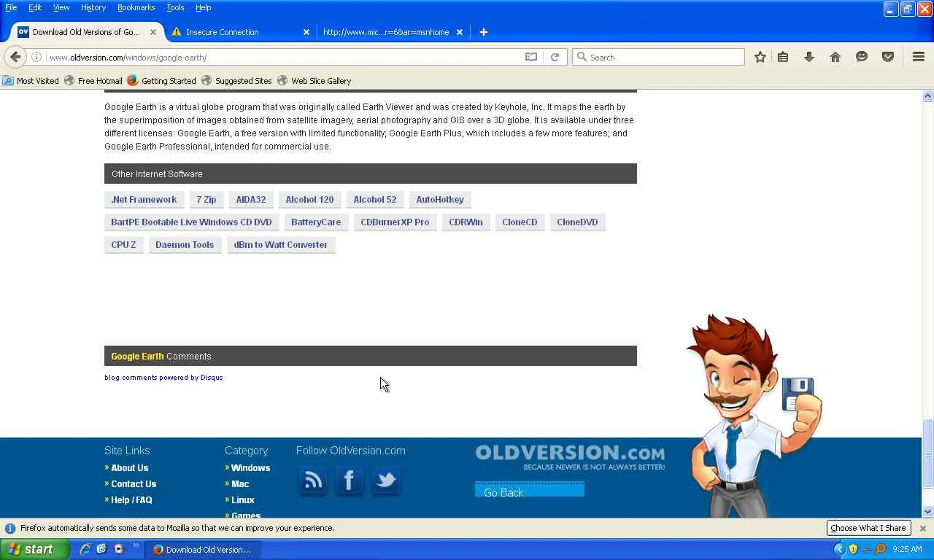
Task: Bookmark this page with the star
Action: click(760, 57)
